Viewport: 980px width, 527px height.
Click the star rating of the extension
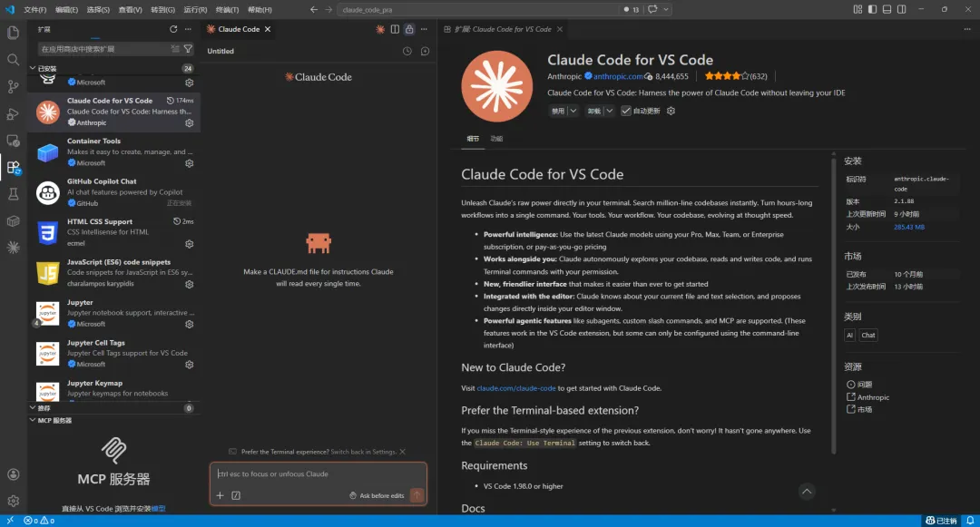[x=727, y=76]
